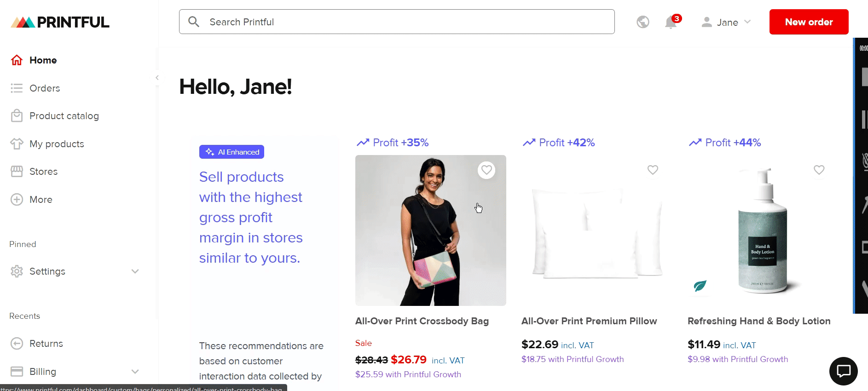
Task: Click the More plus icon
Action: pyautogui.click(x=17, y=199)
